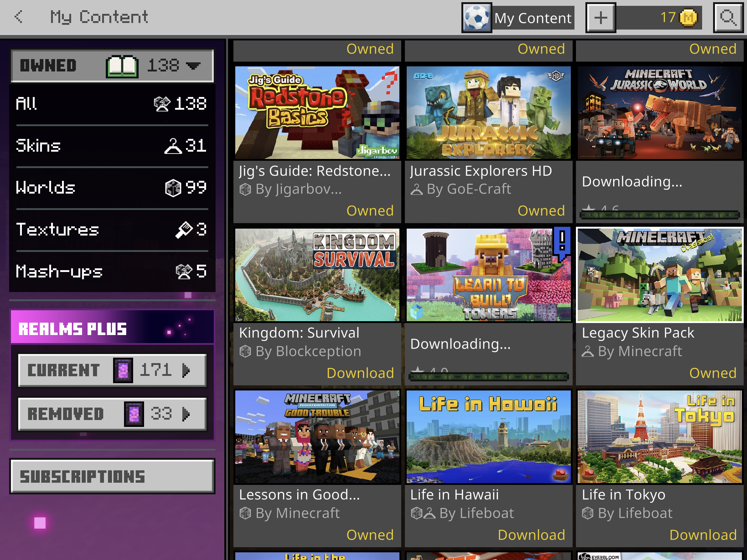Expand the Current 171 Realms Plus list
The width and height of the screenshot is (747, 560).
(186, 370)
